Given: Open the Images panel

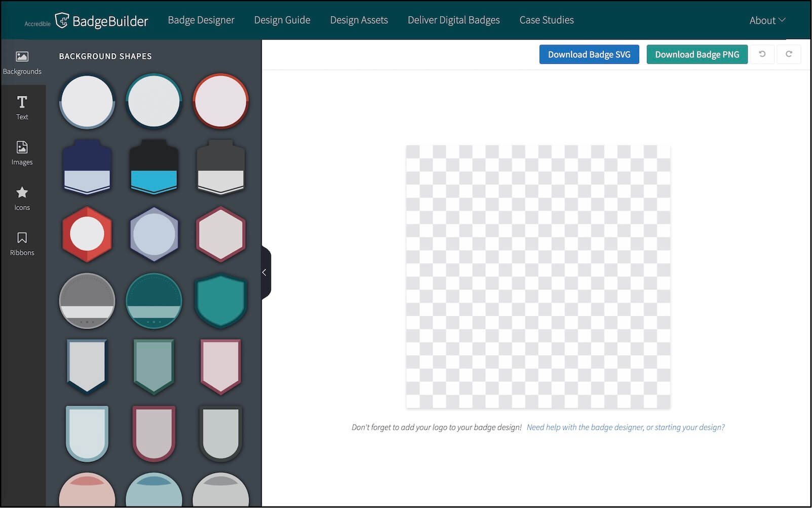Looking at the screenshot, I should click(x=22, y=153).
